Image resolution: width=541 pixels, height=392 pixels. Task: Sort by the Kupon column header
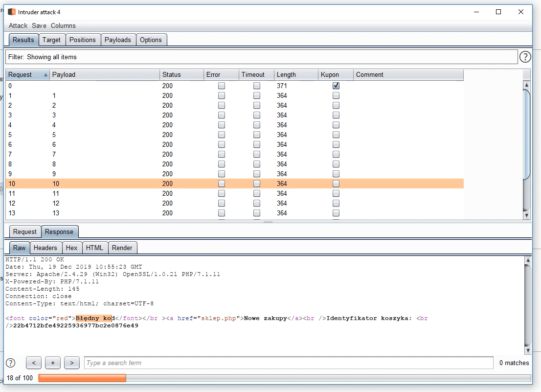[336, 74]
